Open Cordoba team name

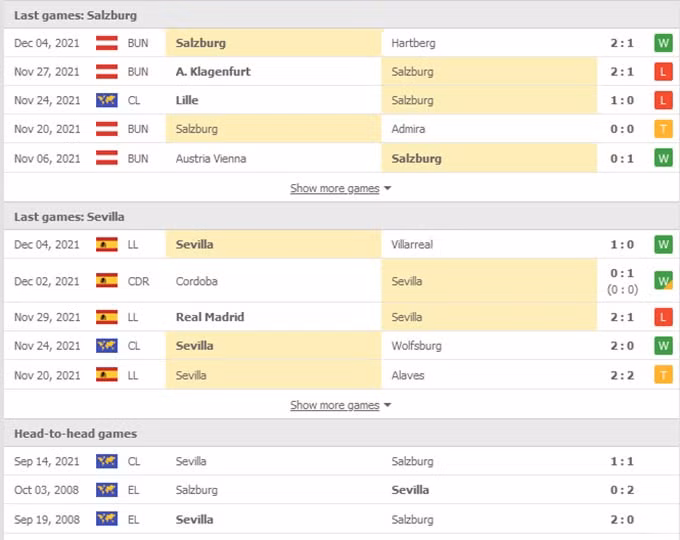tap(196, 281)
